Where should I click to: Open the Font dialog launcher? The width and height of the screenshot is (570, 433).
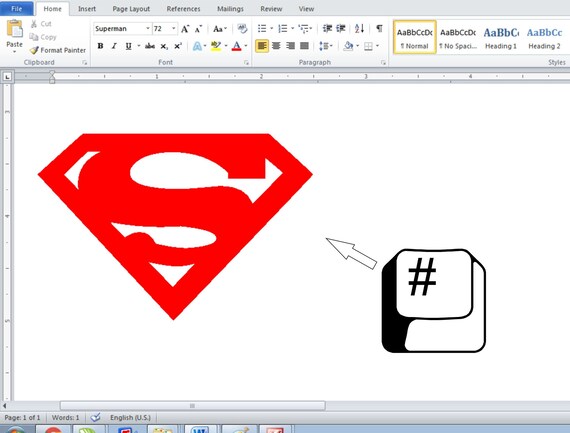246,63
